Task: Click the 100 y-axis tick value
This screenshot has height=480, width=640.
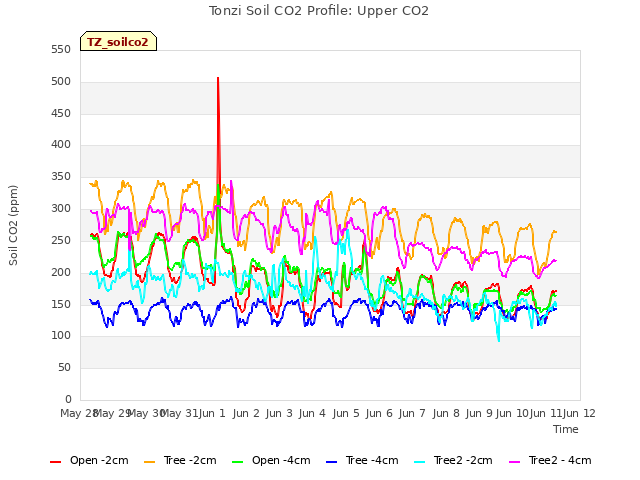Action: click(61, 336)
